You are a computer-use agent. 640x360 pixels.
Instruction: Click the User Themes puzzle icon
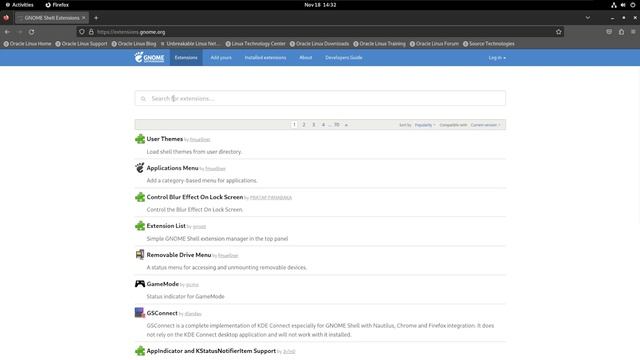click(140, 139)
